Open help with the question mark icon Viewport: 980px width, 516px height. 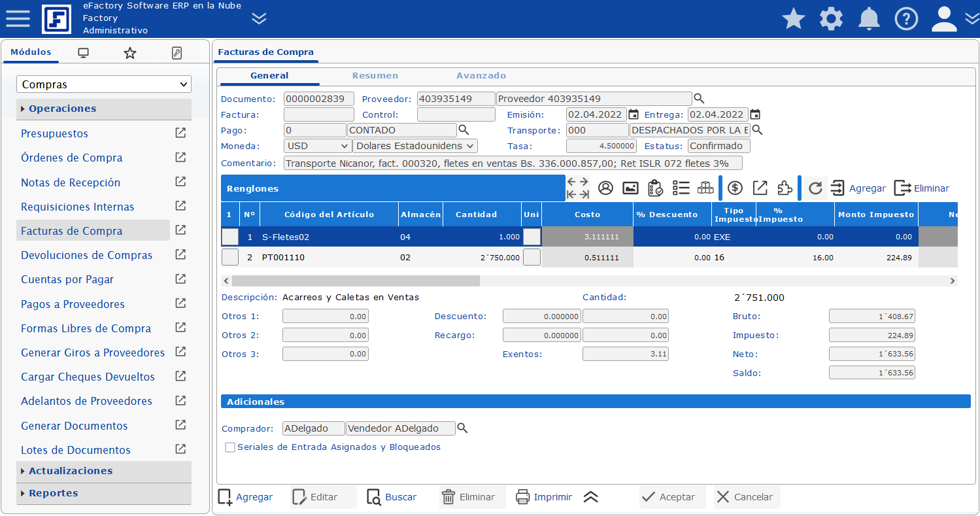[906, 19]
